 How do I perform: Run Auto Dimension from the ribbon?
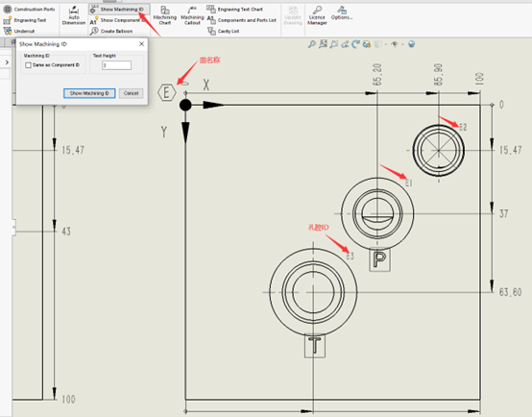click(x=74, y=15)
